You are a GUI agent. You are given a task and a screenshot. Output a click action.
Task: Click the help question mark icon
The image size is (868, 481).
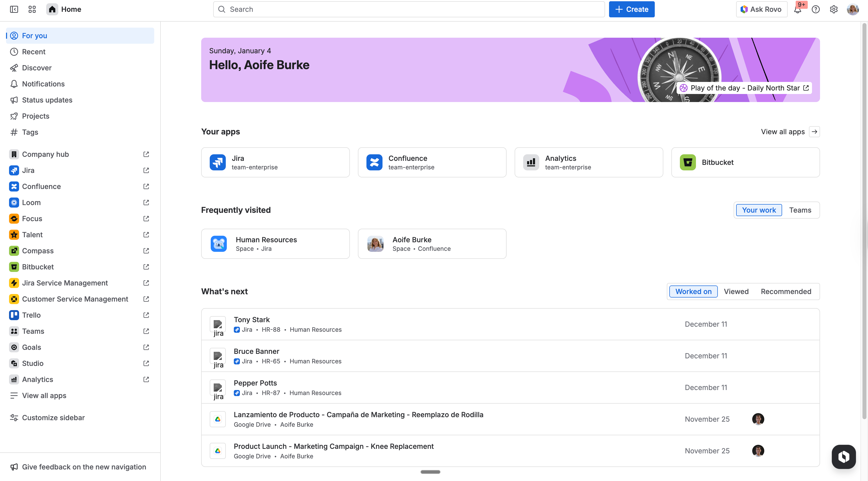point(816,10)
